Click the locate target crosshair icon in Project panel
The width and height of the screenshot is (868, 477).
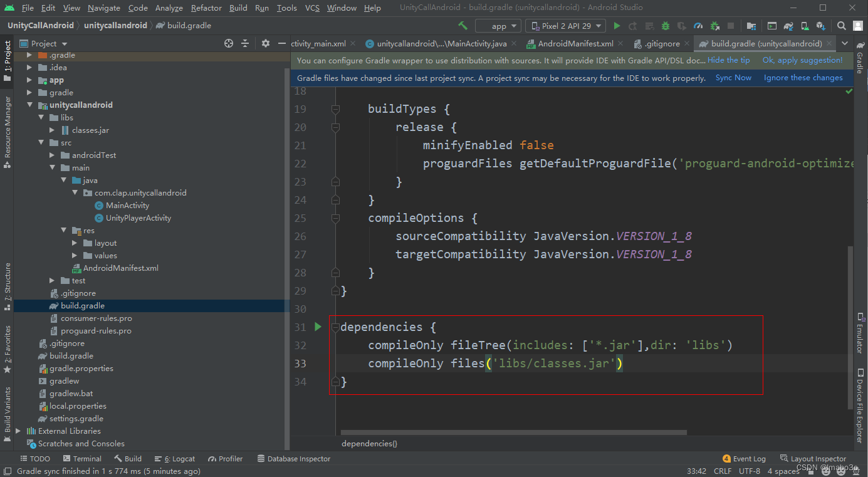click(x=229, y=43)
